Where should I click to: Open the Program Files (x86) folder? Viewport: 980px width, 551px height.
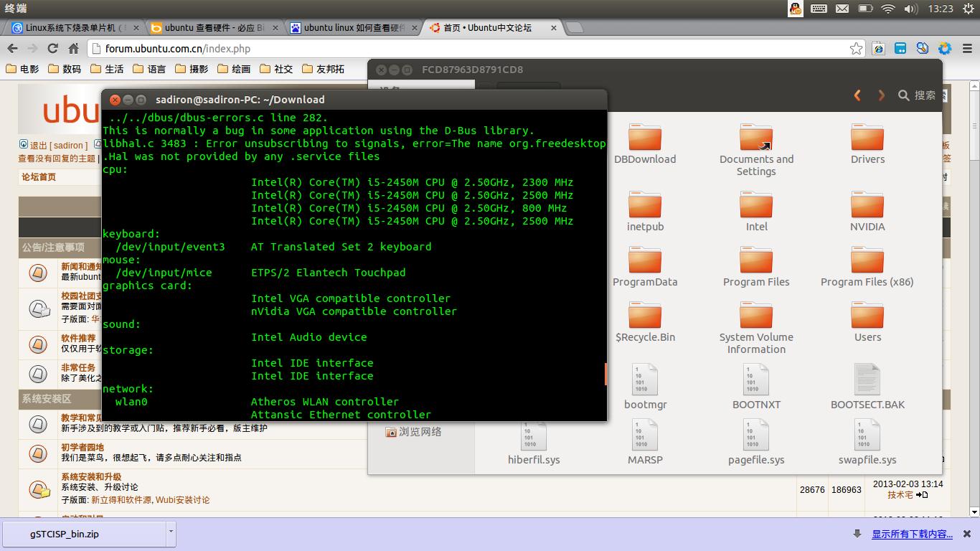(x=867, y=267)
